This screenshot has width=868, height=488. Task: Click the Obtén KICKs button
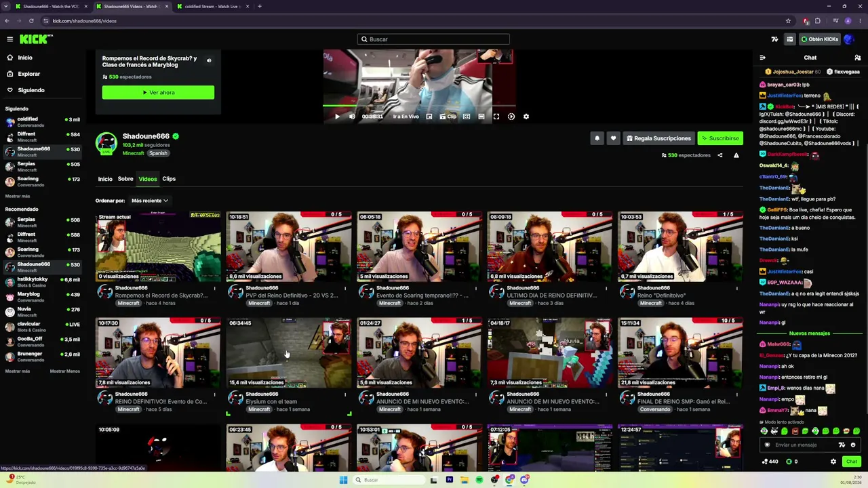tap(820, 39)
